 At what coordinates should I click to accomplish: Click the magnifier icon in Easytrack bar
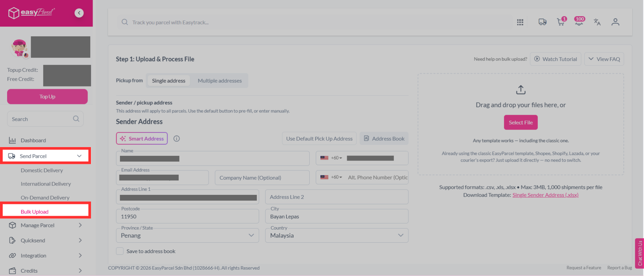click(125, 22)
